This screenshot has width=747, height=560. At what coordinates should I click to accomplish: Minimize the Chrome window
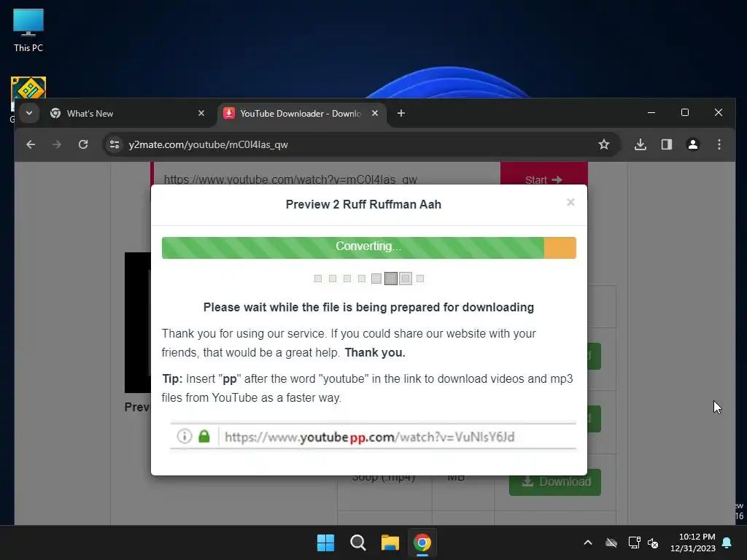tap(651, 113)
